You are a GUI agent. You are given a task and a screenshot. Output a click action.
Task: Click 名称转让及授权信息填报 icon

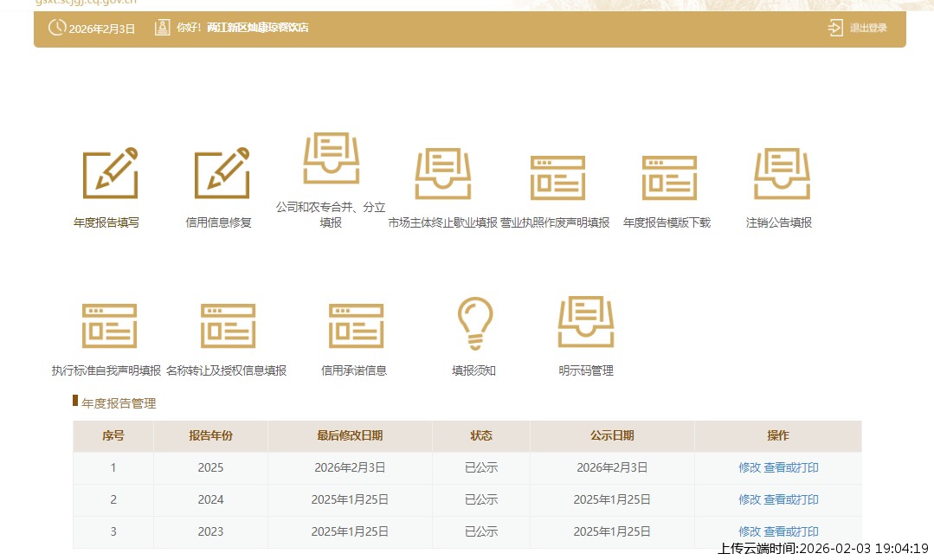(228, 325)
